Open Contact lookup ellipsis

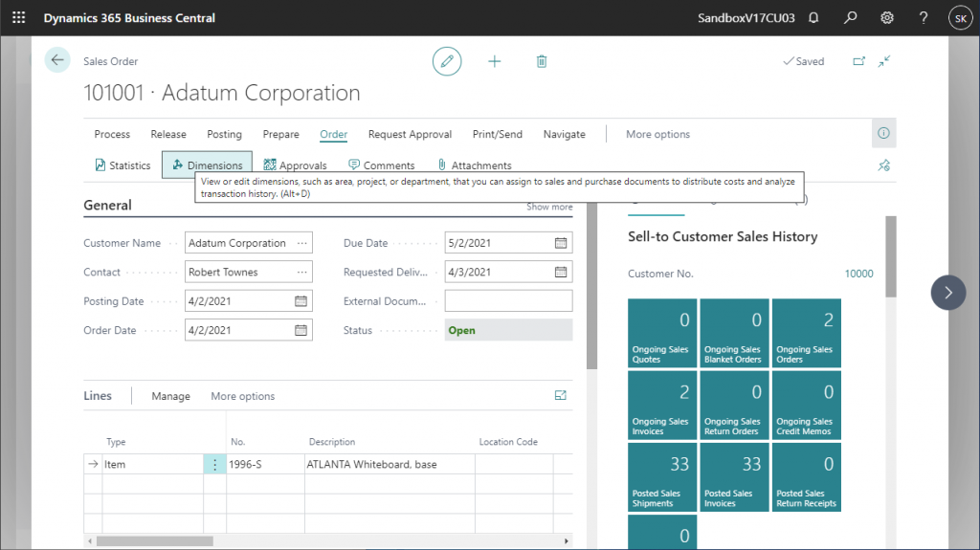(301, 272)
